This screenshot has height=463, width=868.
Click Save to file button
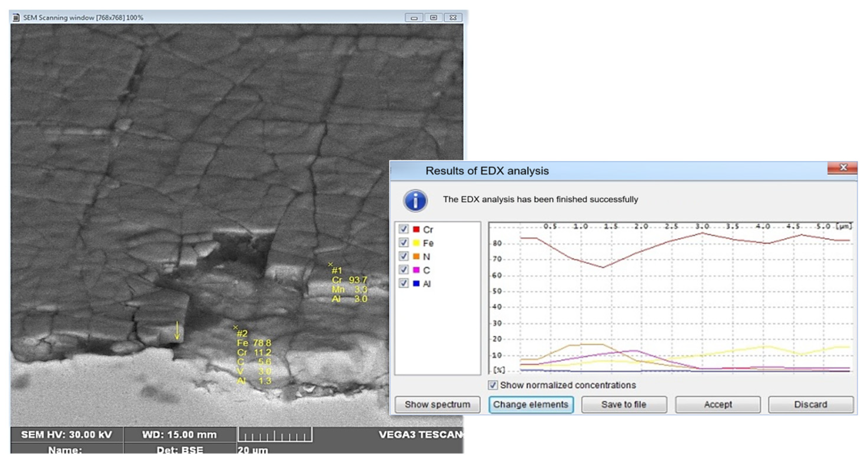624,405
